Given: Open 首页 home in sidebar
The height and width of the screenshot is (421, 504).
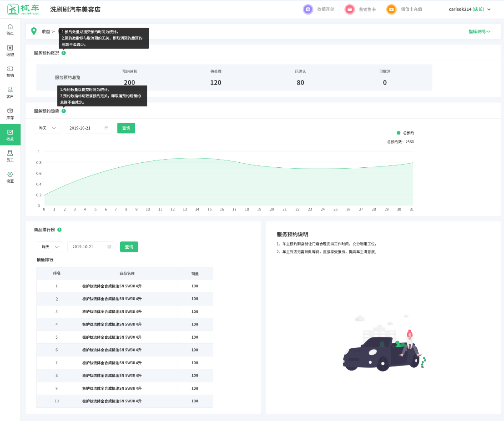Looking at the screenshot, I should click(x=10, y=30).
